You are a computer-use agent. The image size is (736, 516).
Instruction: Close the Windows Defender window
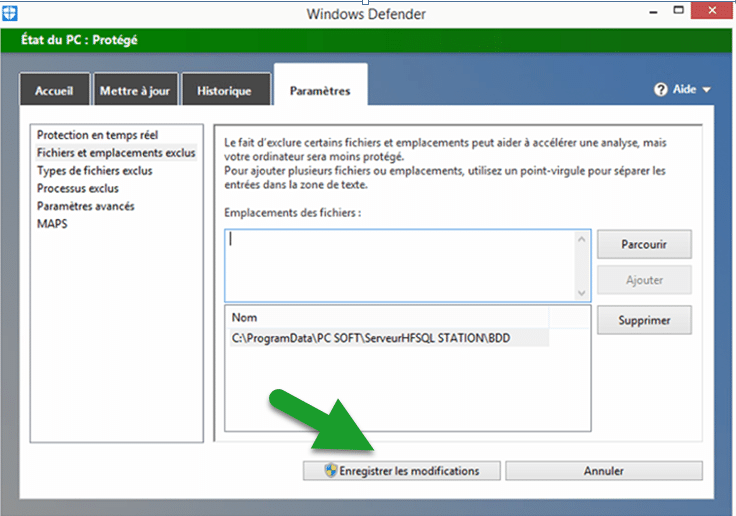pyautogui.click(x=712, y=10)
